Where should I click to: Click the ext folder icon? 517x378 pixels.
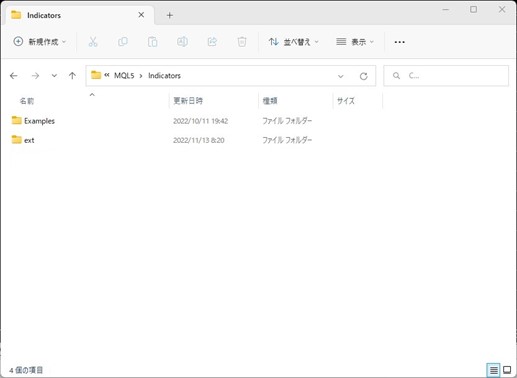tap(16, 139)
